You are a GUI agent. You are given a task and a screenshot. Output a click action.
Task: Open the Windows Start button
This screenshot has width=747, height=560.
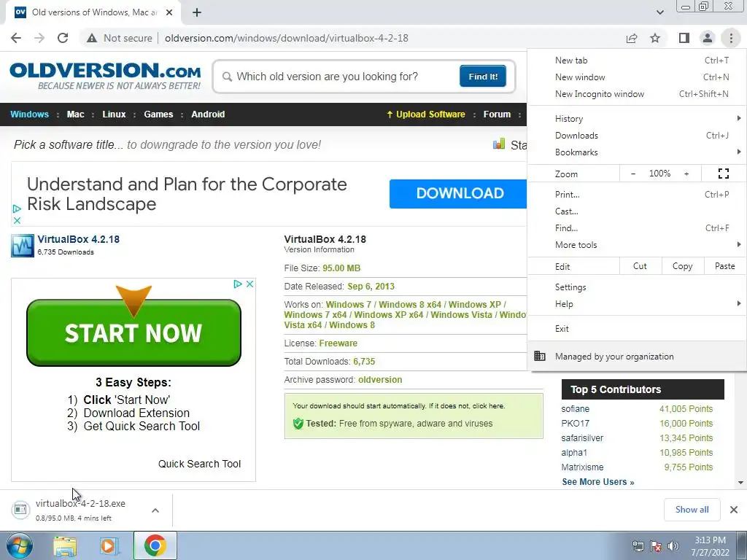(20, 545)
